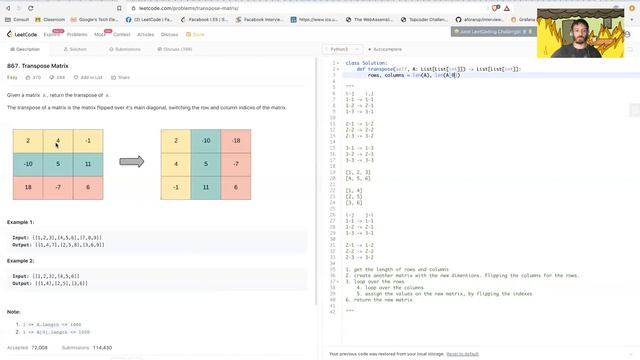Go back with the browser back arrow
The width and height of the screenshot is (640, 360).
8,8
